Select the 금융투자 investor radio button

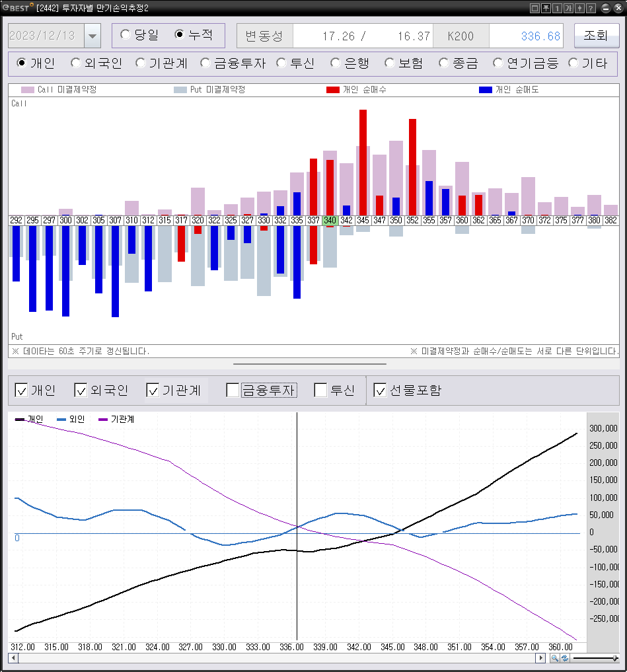coord(205,63)
